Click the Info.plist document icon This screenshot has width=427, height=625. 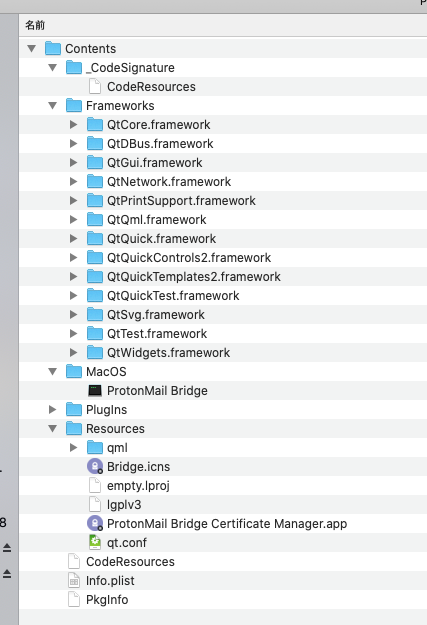point(74,580)
